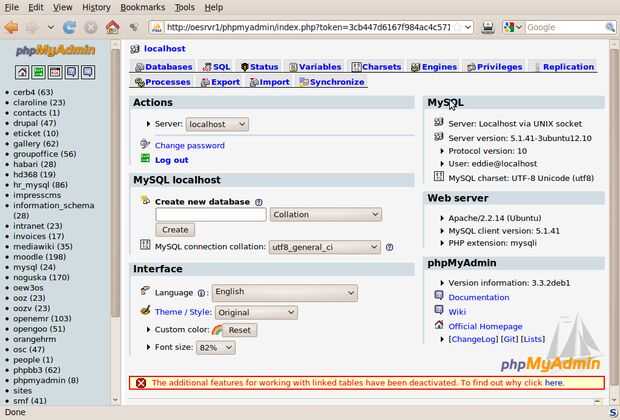Click the browser URL address field
620x420 pixels.
pos(308,27)
